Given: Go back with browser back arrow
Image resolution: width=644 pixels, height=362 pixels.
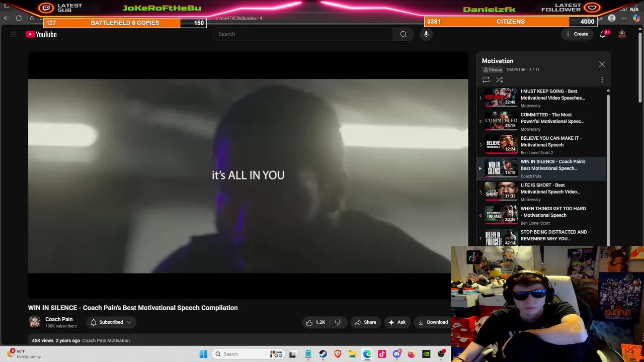Looking at the screenshot, I should click(7, 18).
